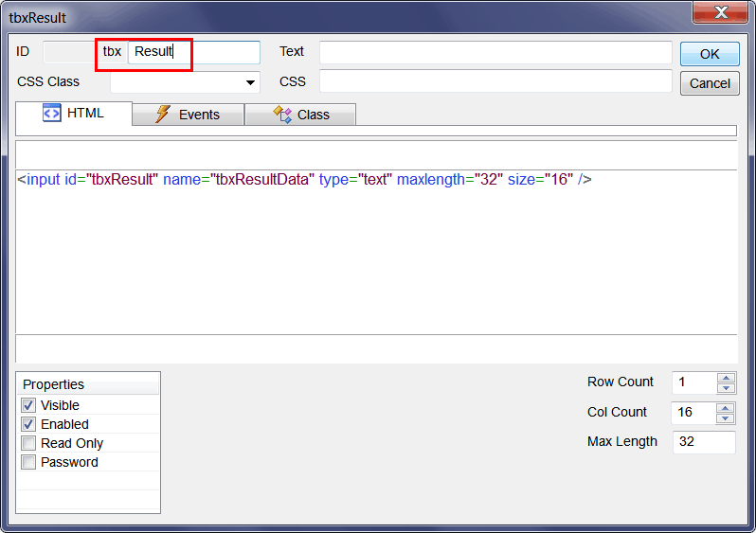Click the Properties list header
The height and width of the screenshot is (533, 756).
point(88,384)
